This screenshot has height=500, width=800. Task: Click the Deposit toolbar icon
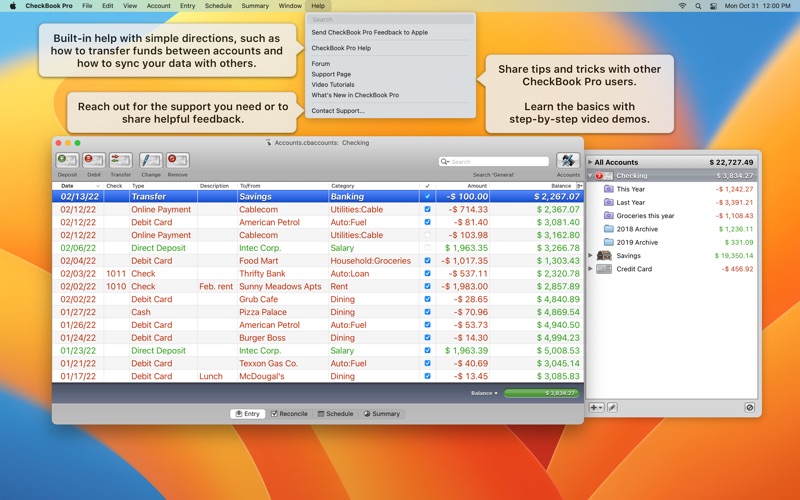[x=67, y=160]
